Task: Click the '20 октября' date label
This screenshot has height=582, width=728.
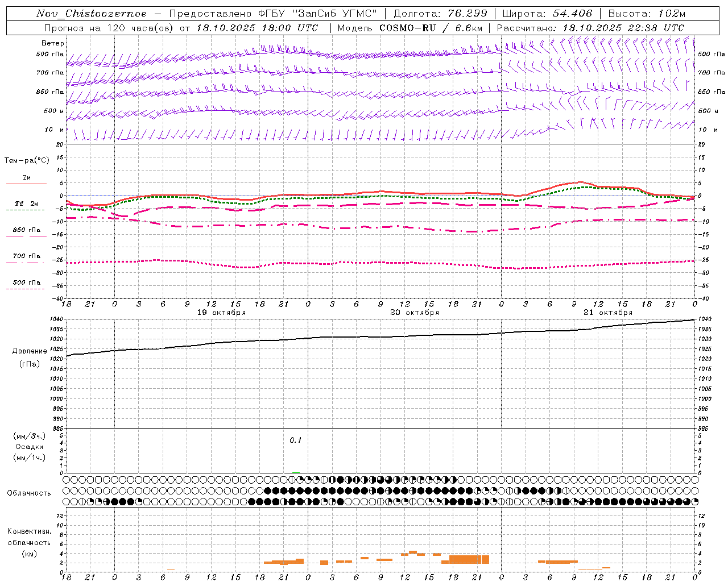Action: point(415,313)
